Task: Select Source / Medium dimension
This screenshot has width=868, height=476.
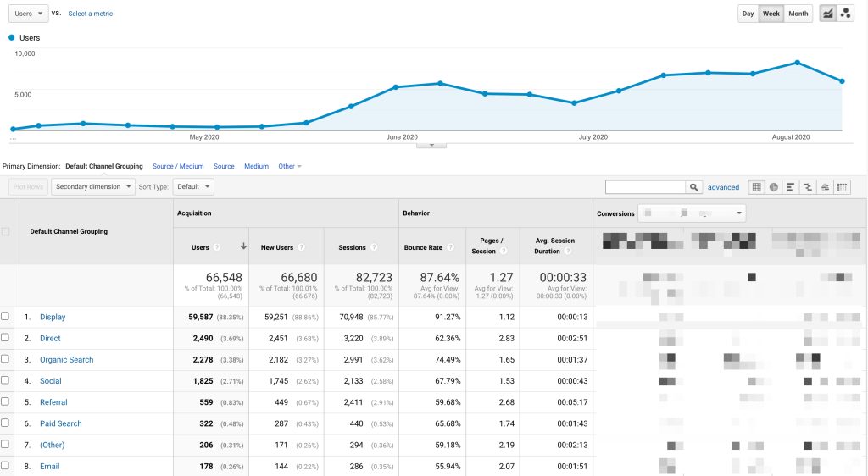Action: 178,166
